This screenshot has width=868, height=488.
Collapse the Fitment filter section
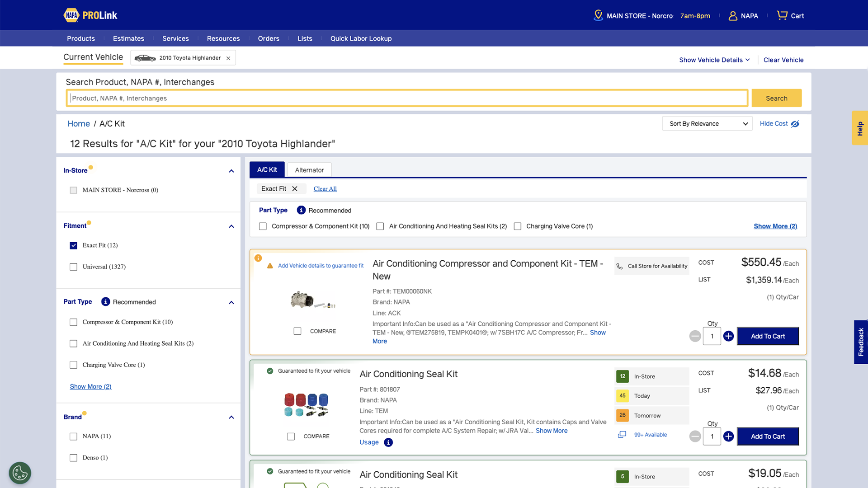[x=231, y=226]
